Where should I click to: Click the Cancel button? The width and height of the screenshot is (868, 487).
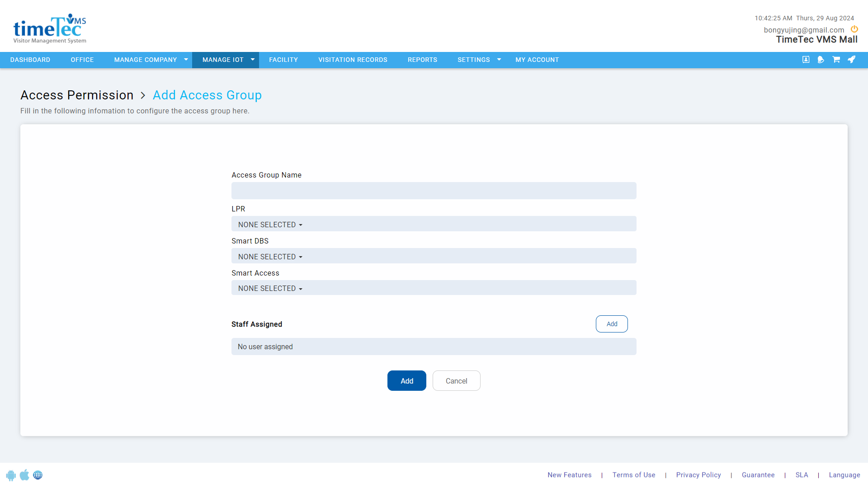click(457, 381)
